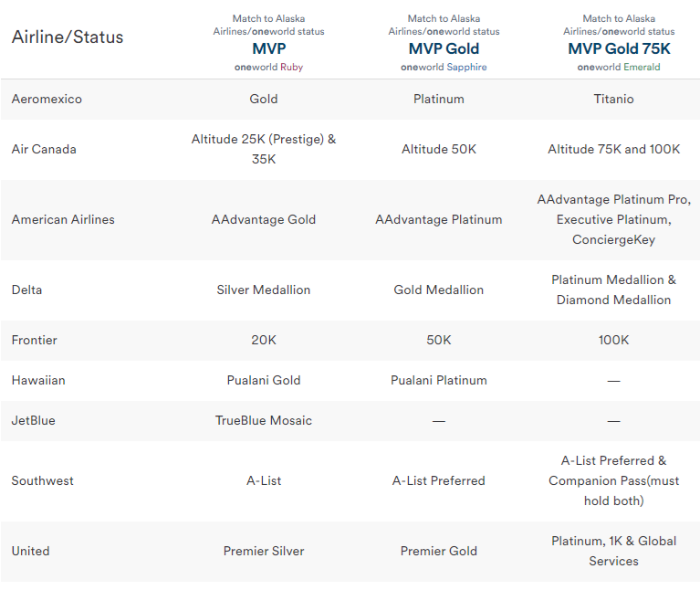
Task: Select the AAdvantage Platinum Pro cell
Action: (613, 219)
